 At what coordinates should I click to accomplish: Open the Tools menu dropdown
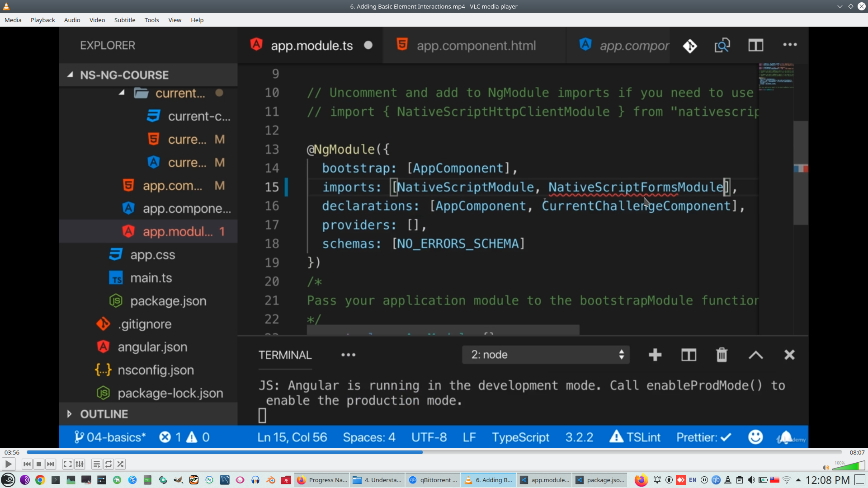tap(151, 20)
